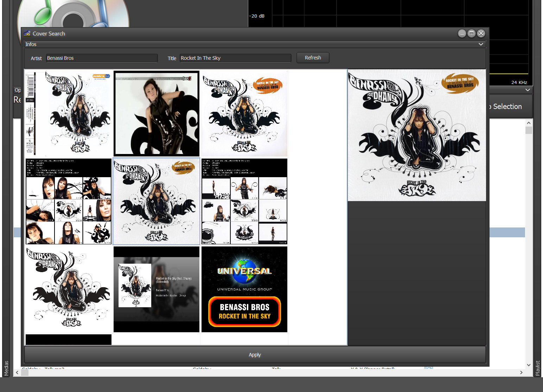Open the Playlist side tab
The image size is (543, 392).
(537, 368)
